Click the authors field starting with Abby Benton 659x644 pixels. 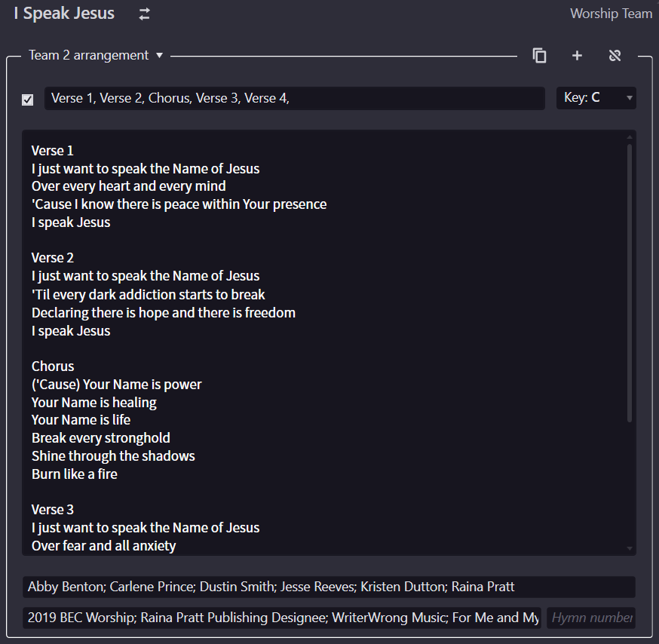point(329,587)
